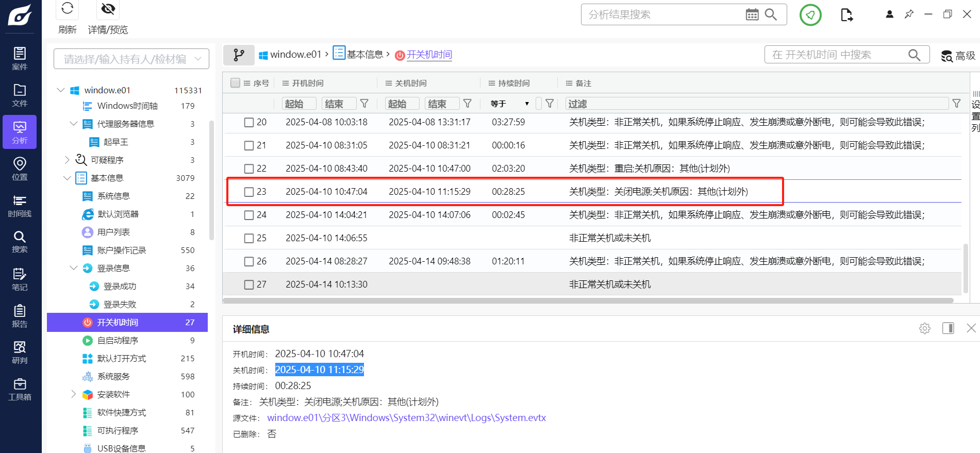Check the checkbox for row 25
This screenshot has height=453, width=980.
[x=249, y=238]
